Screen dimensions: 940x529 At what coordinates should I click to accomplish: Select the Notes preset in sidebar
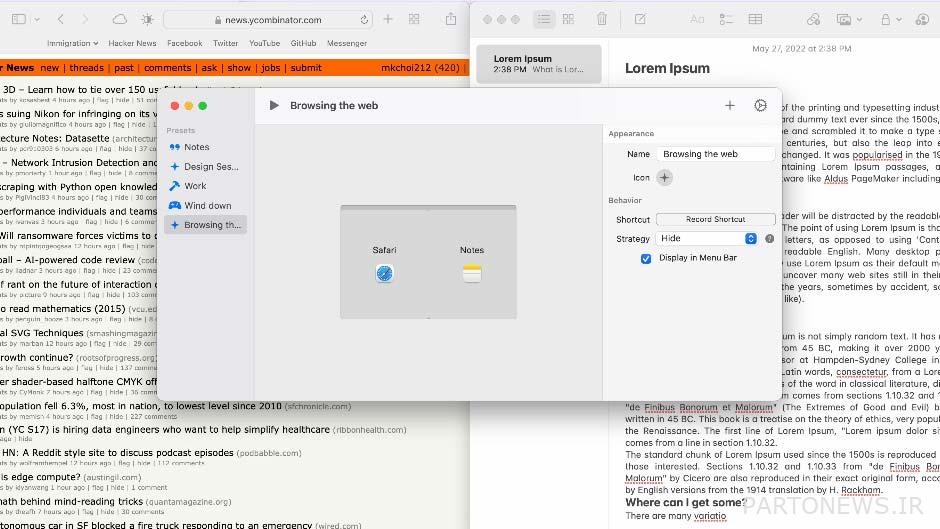(x=205, y=147)
